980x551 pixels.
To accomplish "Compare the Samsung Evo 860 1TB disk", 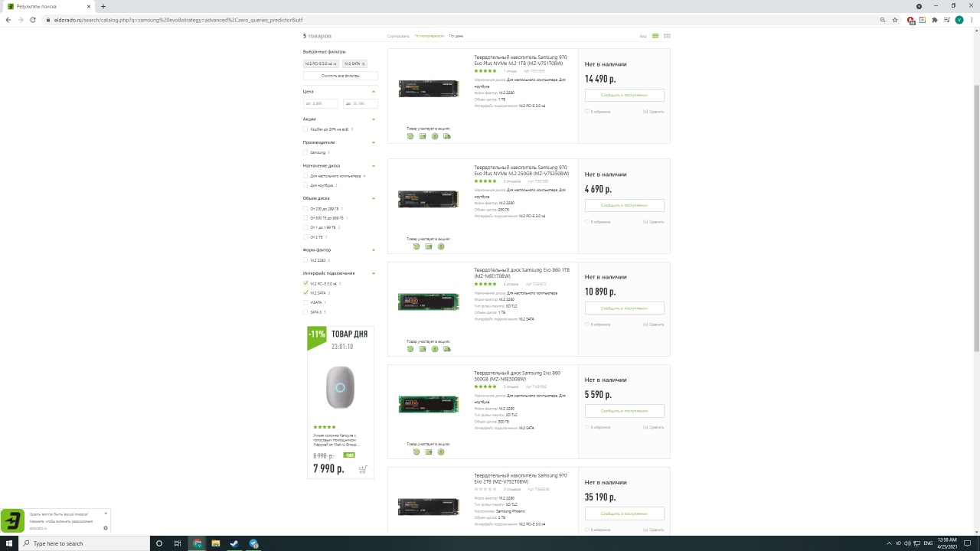I will pos(653,324).
